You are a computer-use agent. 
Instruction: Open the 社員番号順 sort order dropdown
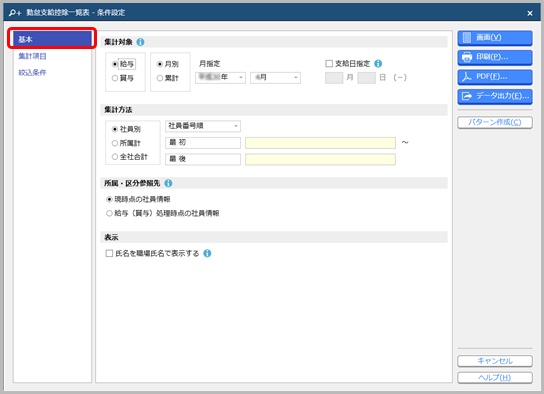[203, 126]
